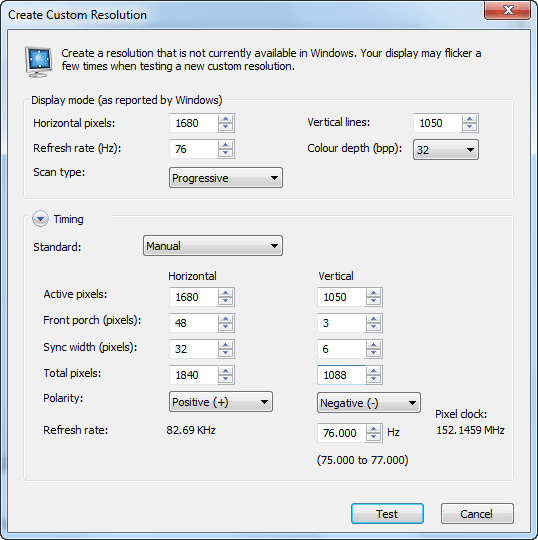Viewport: 538px width, 540px height.
Task: Click the Test button
Action: (387, 513)
